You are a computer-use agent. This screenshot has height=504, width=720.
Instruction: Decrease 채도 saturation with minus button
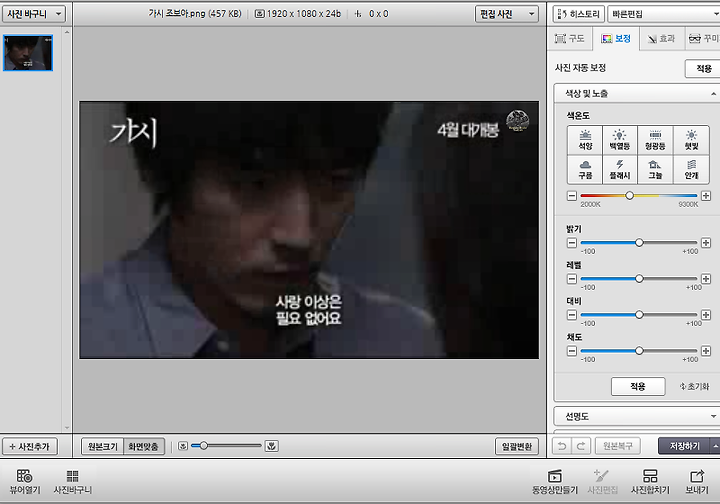572,351
